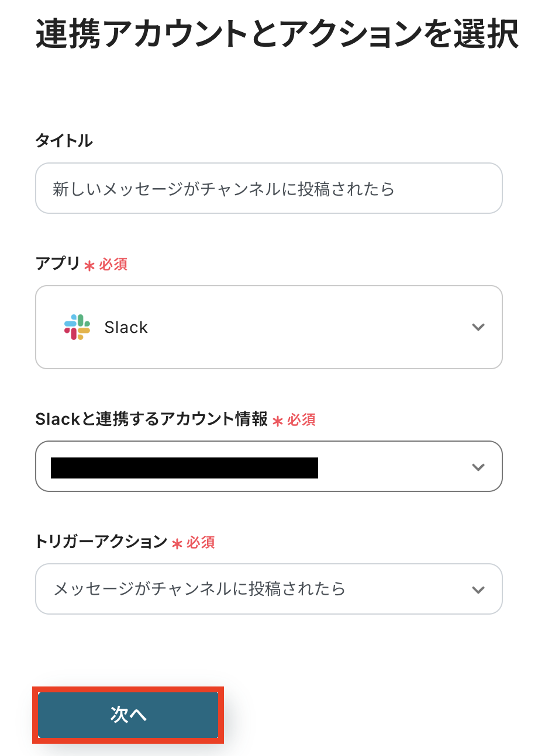This screenshot has height=756, width=545.
Task: Click the 必須 marker beside アカウント情報
Action: (301, 420)
